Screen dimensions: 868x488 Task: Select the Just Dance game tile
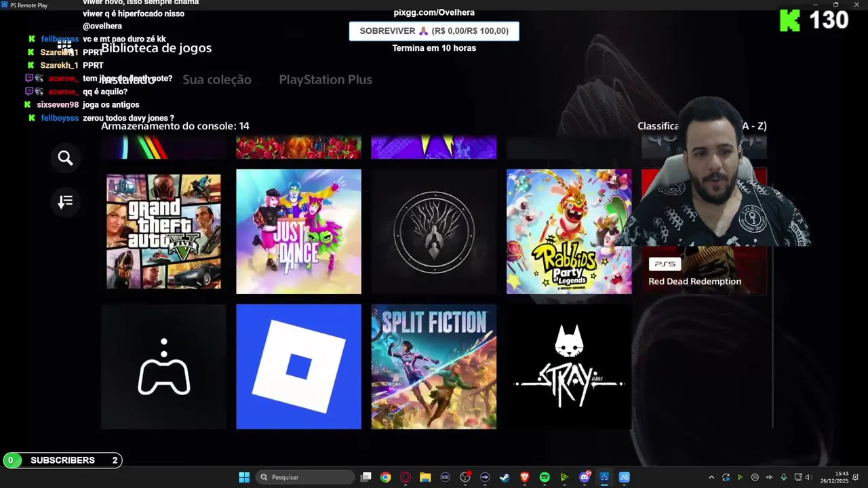(298, 231)
